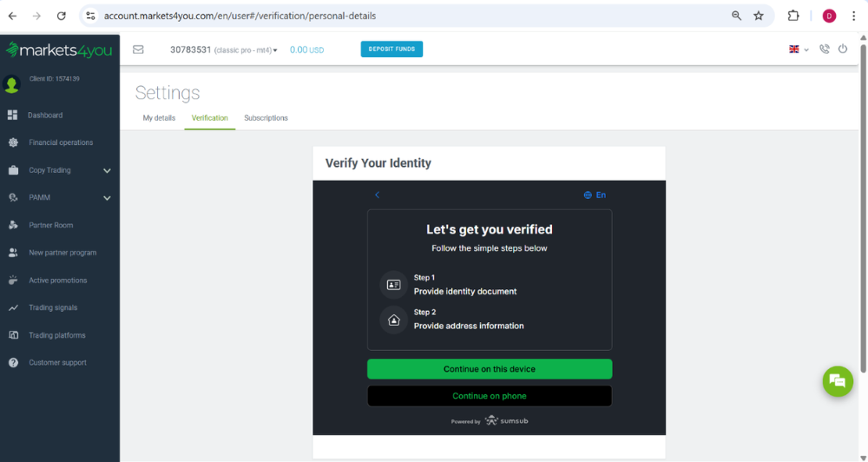Open the green live chat bubble
This screenshot has width=868, height=462.
tap(838, 380)
